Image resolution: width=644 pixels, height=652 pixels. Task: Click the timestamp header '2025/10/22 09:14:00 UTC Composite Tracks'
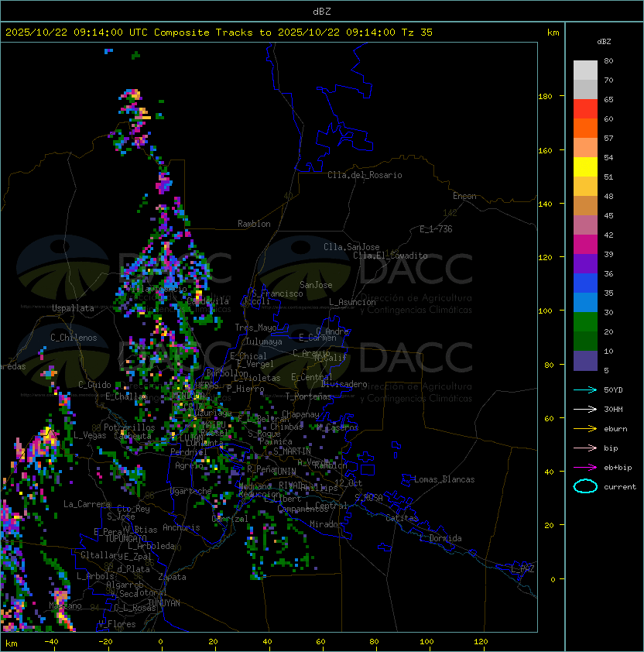click(x=129, y=33)
